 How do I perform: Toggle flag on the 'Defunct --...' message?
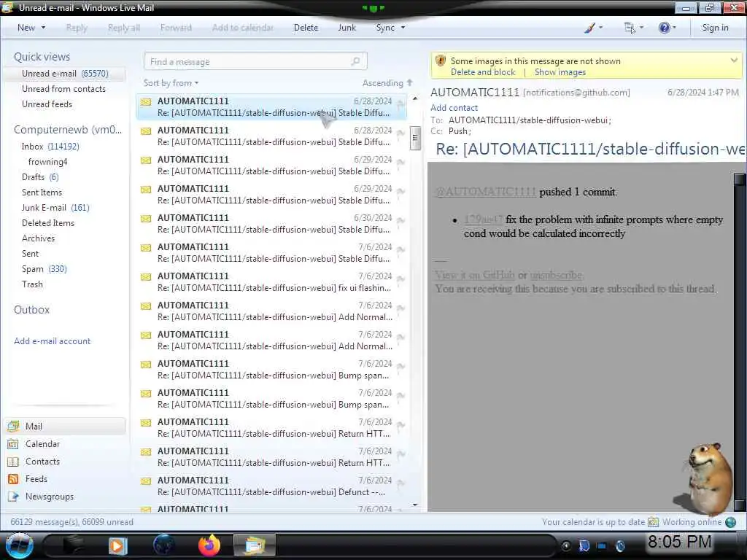coord(401,483)
